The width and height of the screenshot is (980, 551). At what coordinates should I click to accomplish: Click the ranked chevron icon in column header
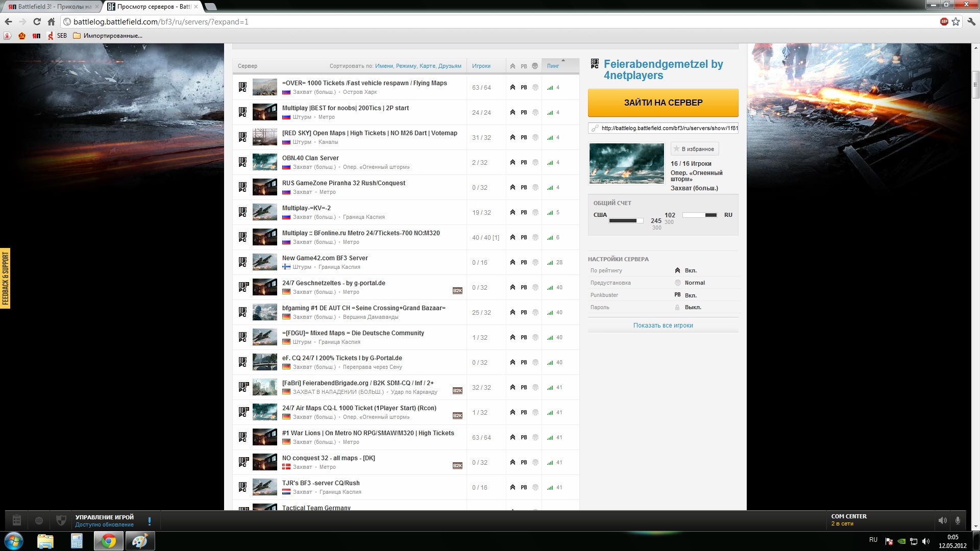click(512, 66)
